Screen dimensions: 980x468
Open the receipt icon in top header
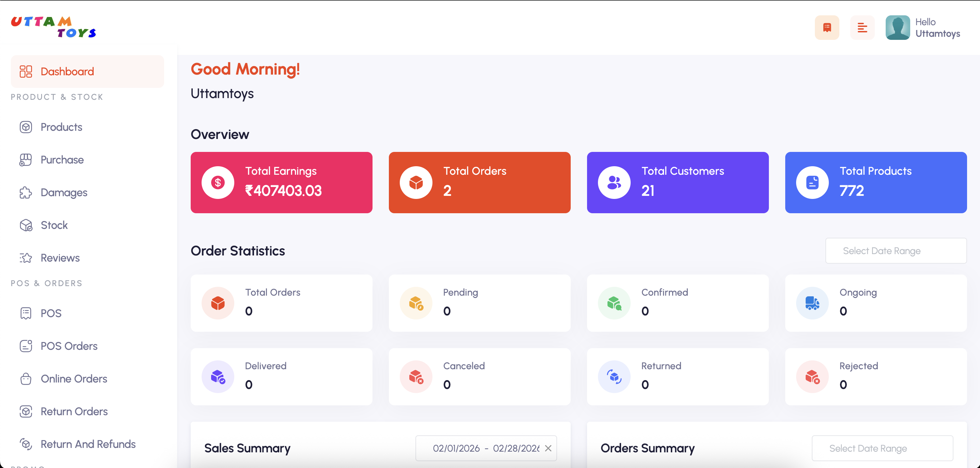point(827,27)
